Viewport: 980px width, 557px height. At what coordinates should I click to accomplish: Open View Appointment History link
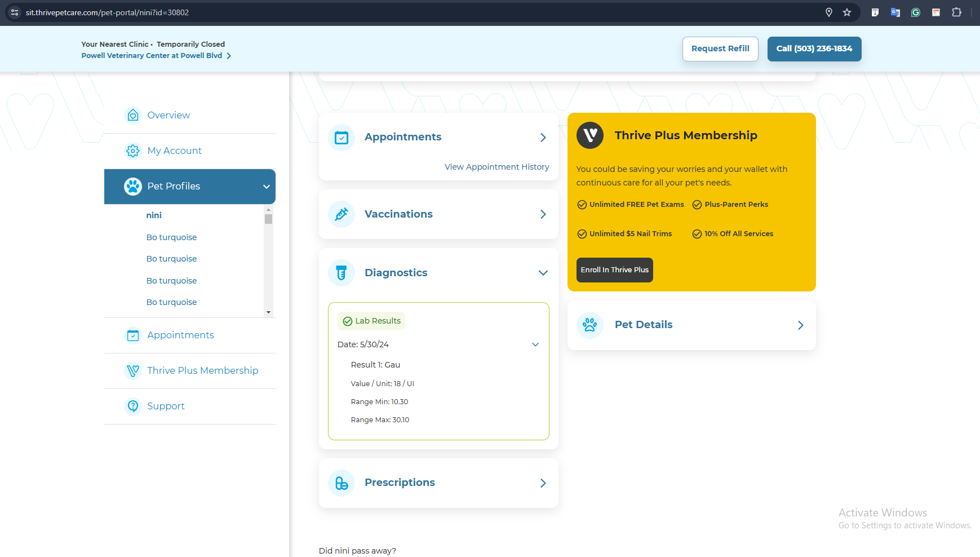coord(496,167)
